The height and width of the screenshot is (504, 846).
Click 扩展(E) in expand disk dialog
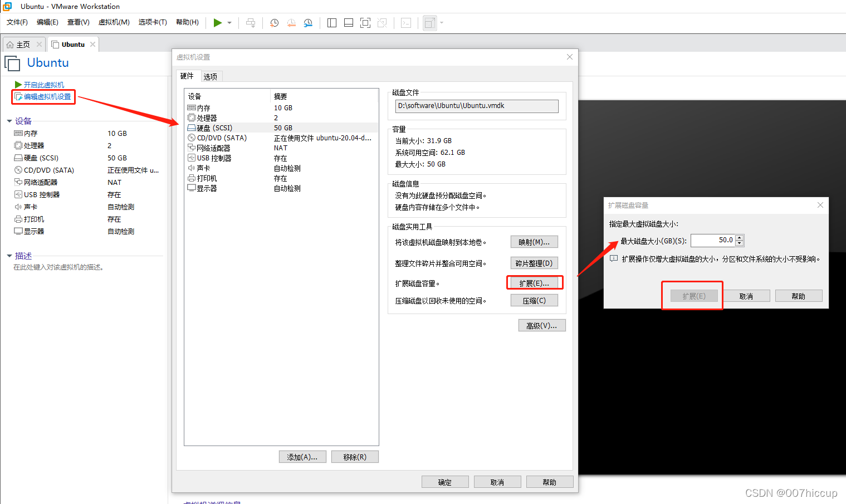(694, 296)
